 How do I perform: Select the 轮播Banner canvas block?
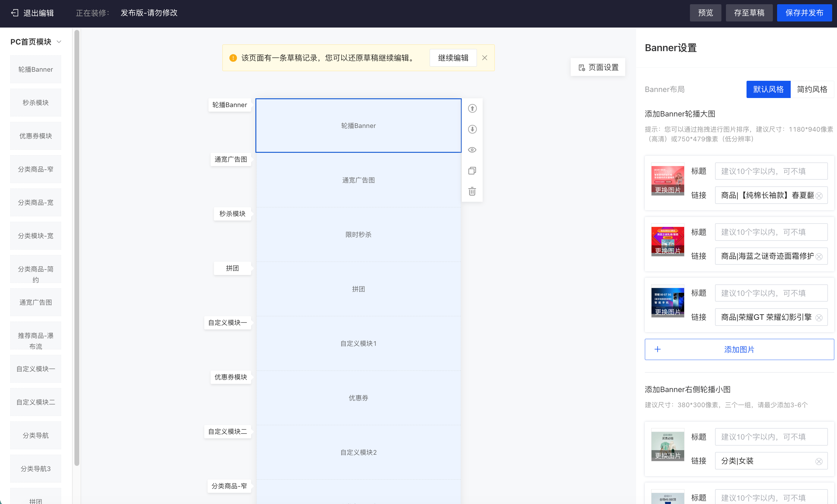(358, 126)
